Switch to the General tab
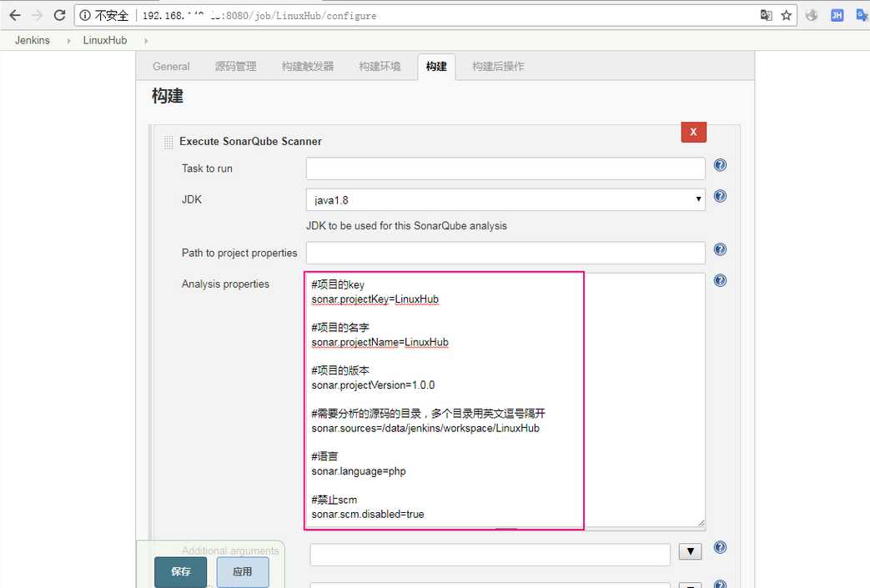The width and height of the screenshot is (870, 588). (171, 67)
